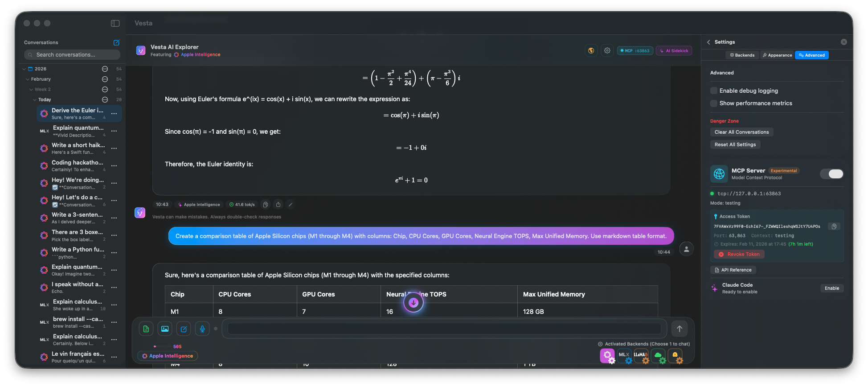Select the MLX backend icon
Image resolution: width=868 pixels, height=387 pixels.
click(x=624, y=355)
